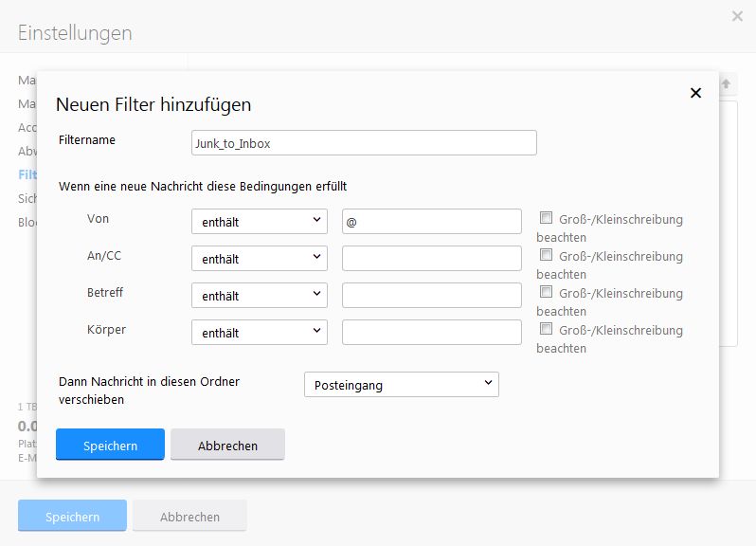The height and width of the screenshot is (546, 756).
Task: Open the Posteingang target folder dropdown
Action: tap(401, 384)
